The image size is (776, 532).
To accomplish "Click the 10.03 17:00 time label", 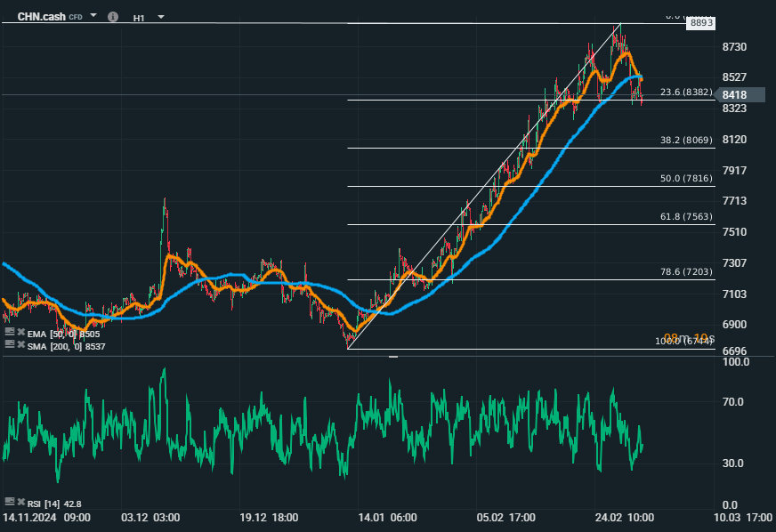I will pos(743,518).
